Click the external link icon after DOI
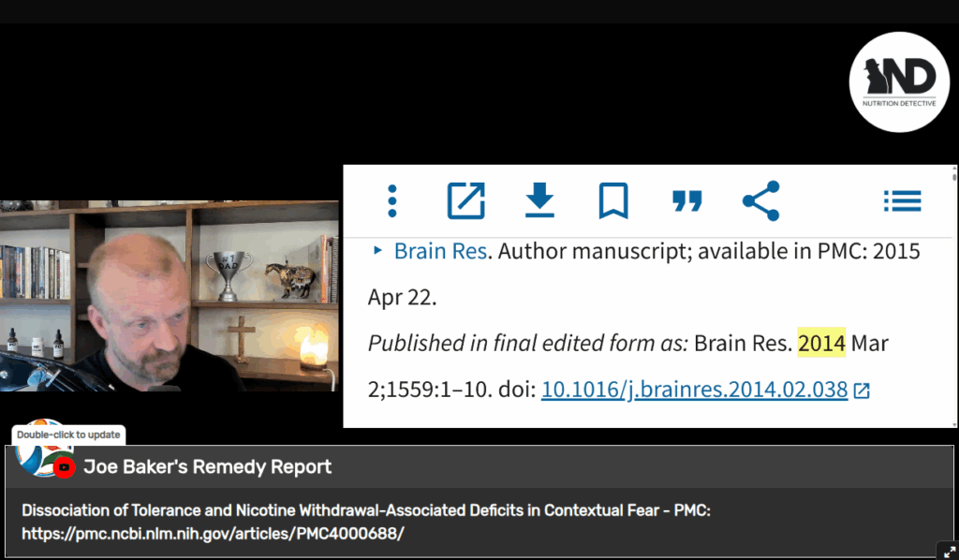This screenshot has height=560, width=959. pyautogui.click(x=862, y=391)
